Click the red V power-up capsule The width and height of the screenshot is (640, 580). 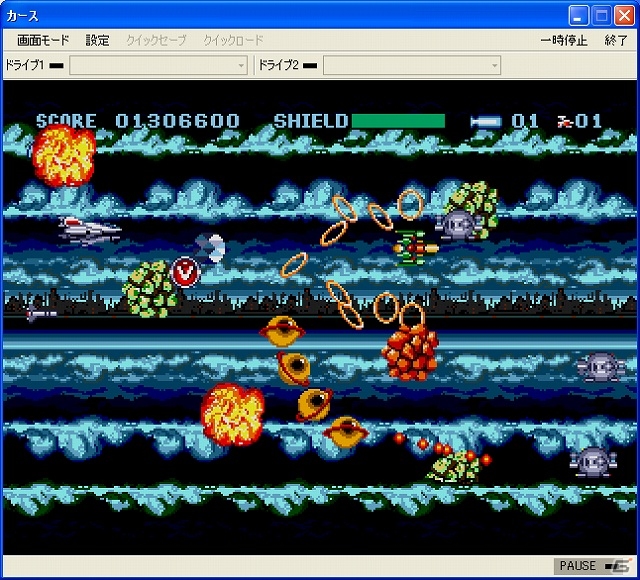tap(185, 271)
